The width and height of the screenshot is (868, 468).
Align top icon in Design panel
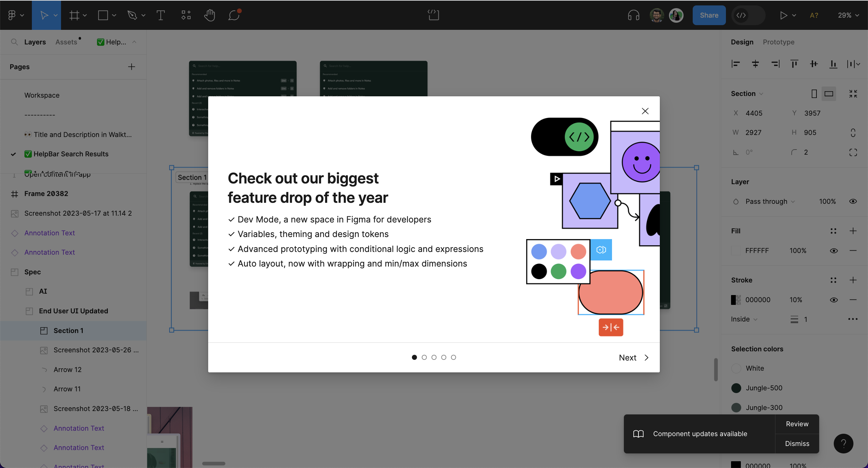pyautogui.click(x=794, y=64)
